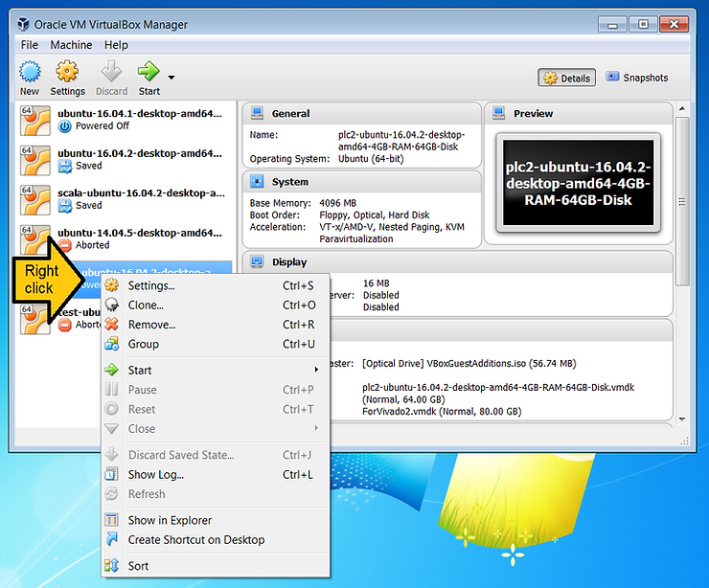Switch to the Details view button
The height and width of the screenshot is (588, 709).
point(566,78)
